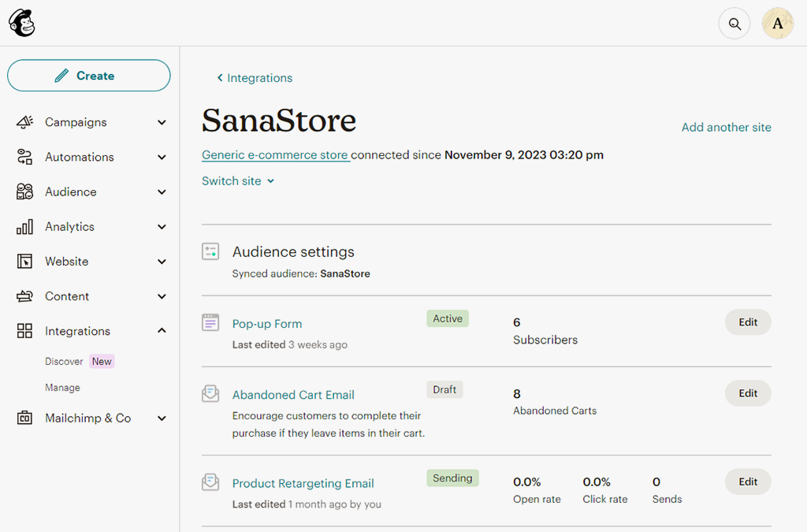Click the Integrations grid icon
This screenshot has height=532, width=807.
coord(25,330)
